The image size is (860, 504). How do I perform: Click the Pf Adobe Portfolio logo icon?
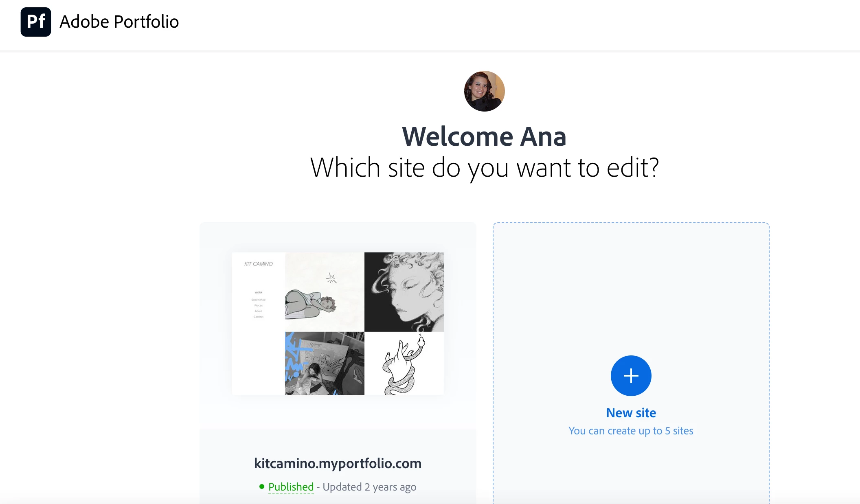tap(36, 22)
